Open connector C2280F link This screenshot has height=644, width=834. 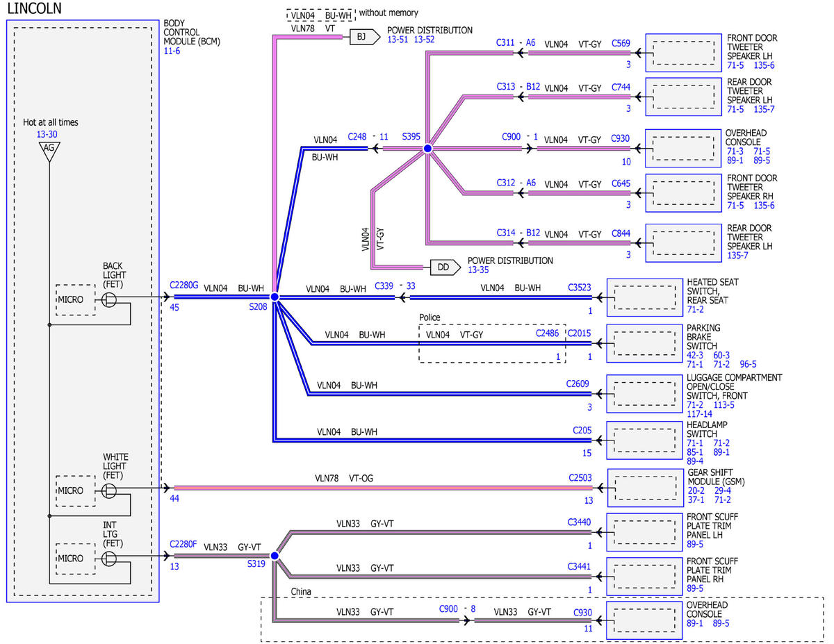pyautogui.click(x=183, y=545)
